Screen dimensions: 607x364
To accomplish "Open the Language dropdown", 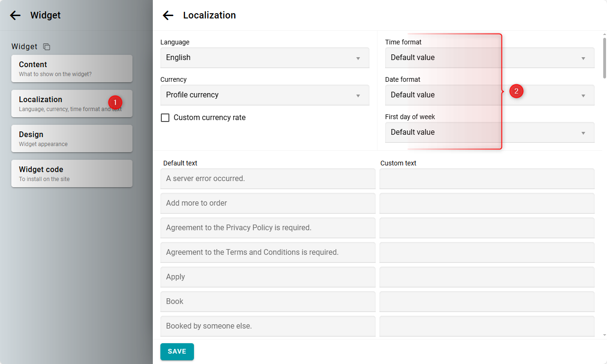I will 264,58.
